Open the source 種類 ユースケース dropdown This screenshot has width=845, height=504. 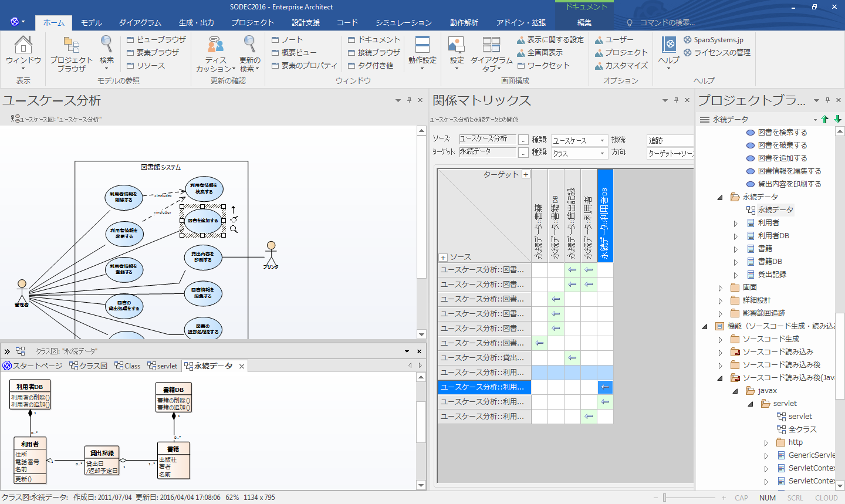[579, 140]
